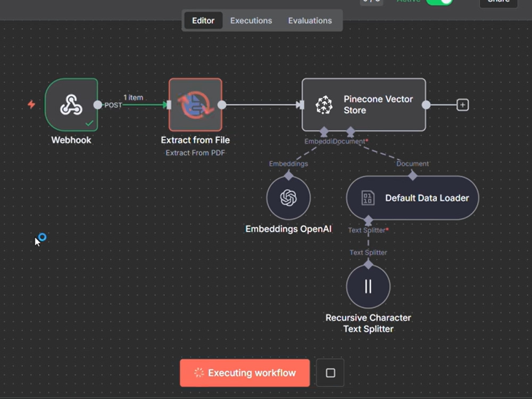Open the Default Data Loader node

[x=412, y=198]
